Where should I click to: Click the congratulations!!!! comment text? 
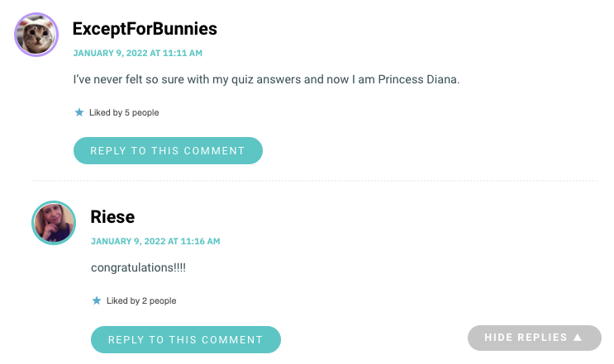(138, 267)
